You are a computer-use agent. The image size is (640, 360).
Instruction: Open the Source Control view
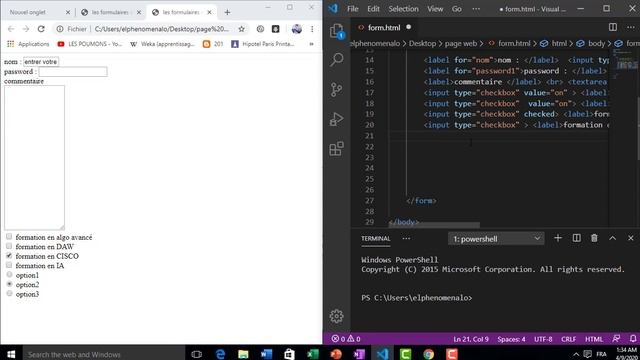pos(336,89)
